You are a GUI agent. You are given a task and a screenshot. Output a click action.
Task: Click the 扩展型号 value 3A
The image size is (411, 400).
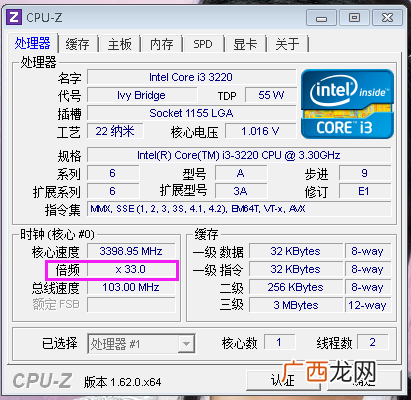pyautogui.click(x=241, y=191)
